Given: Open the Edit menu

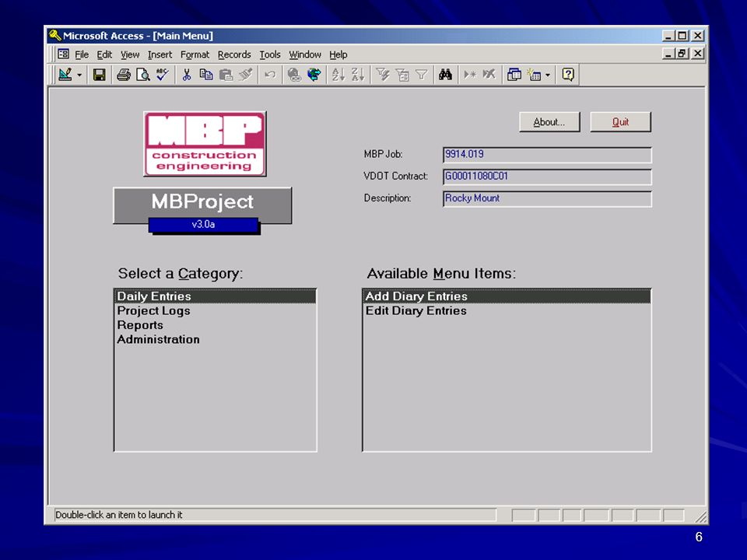Looking at the screenshot, I should (104, 54).
